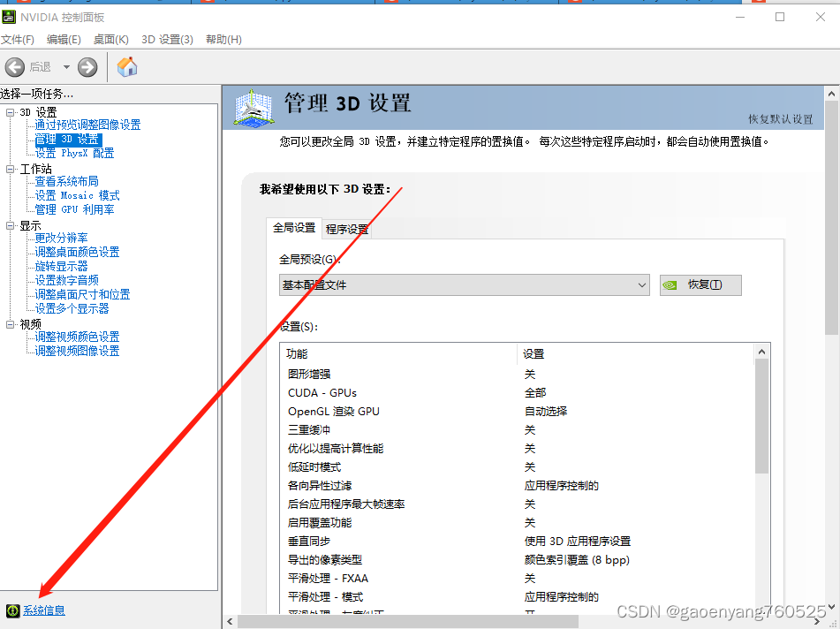Select the 平滑处理 - 模式 row
The image size is (840, 629).
click(517, 597)
